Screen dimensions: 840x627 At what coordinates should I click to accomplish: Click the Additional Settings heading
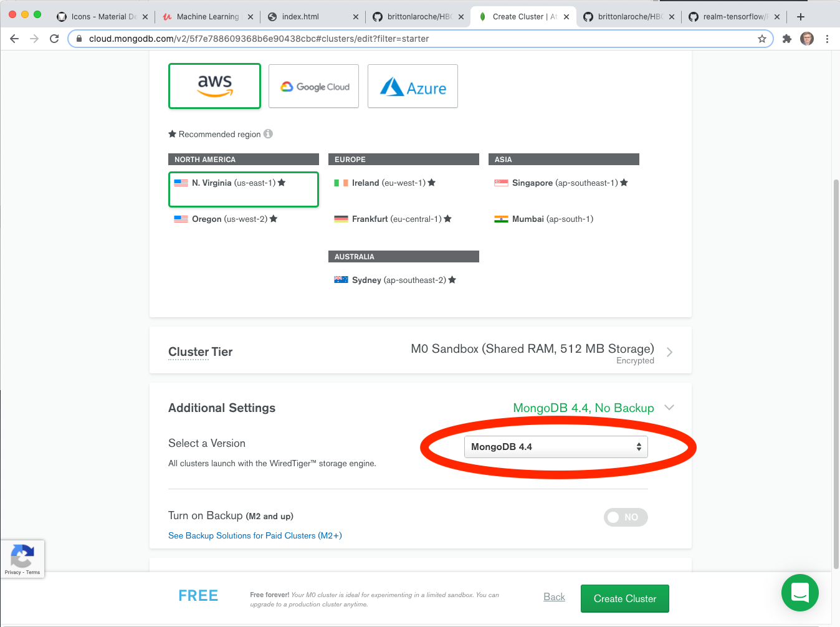222,408
